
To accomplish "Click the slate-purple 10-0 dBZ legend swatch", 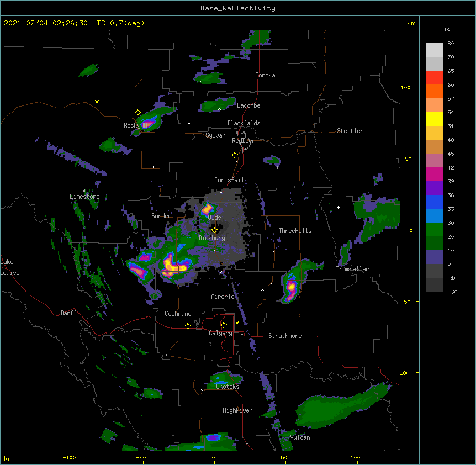I will [x=434, y=257].
